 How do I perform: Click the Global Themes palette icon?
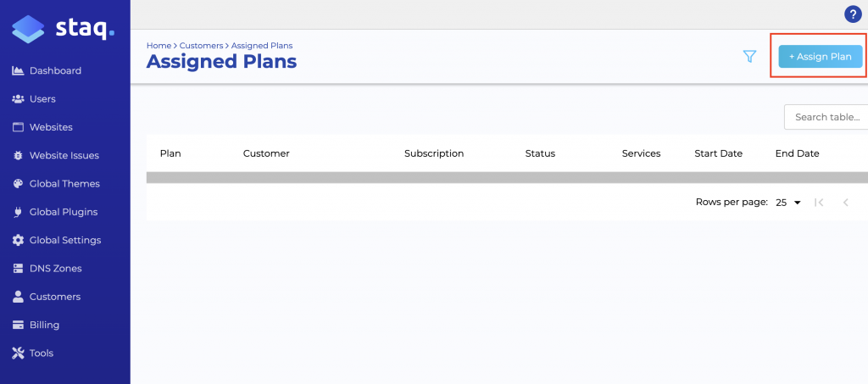pyautogui.click(x=18, y=184)
